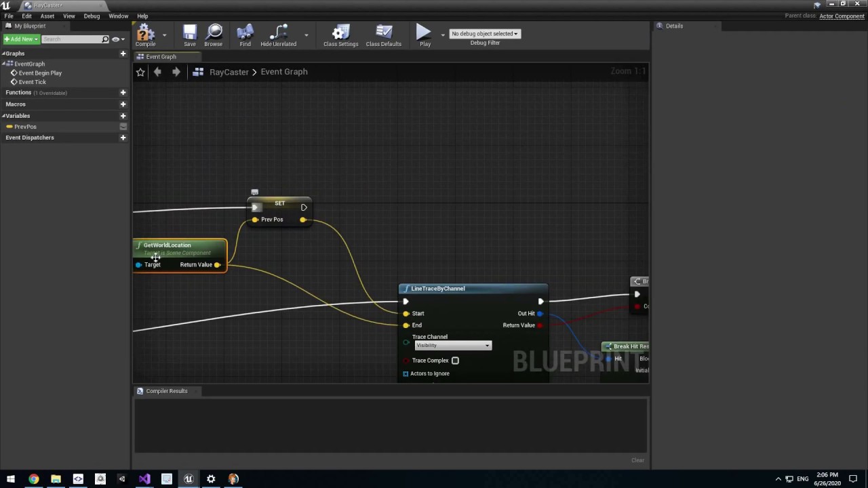The height and width of the screenshot is (488, 868).
Task: Switch to the My Blueprint tab
Action: (x=30, y=26)
